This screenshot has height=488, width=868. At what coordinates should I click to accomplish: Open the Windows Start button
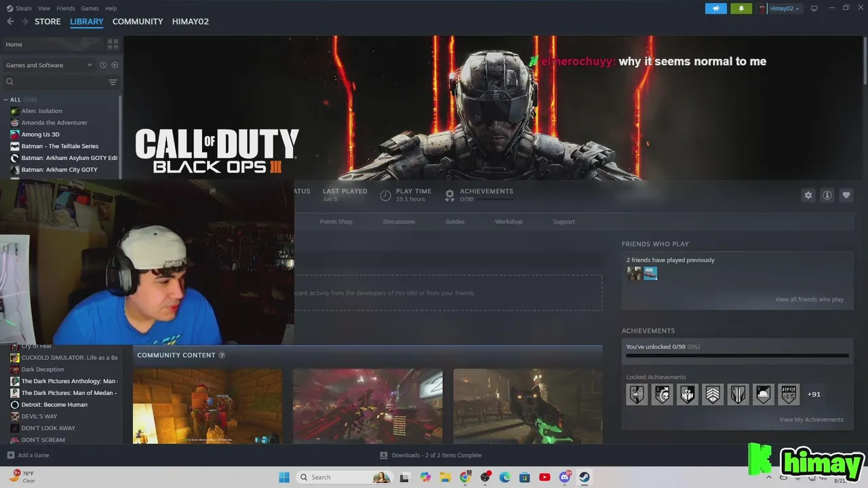(284, 477)
